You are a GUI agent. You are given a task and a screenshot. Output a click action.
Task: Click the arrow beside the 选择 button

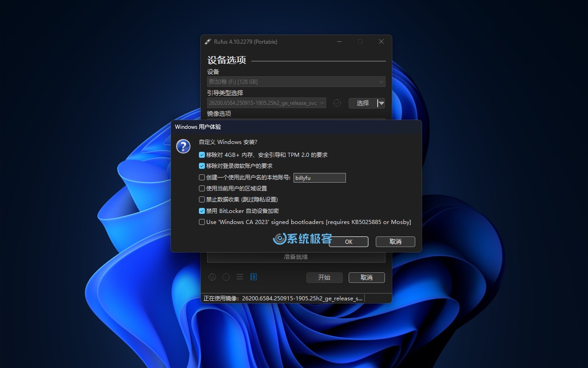click(x=381, y=103)
